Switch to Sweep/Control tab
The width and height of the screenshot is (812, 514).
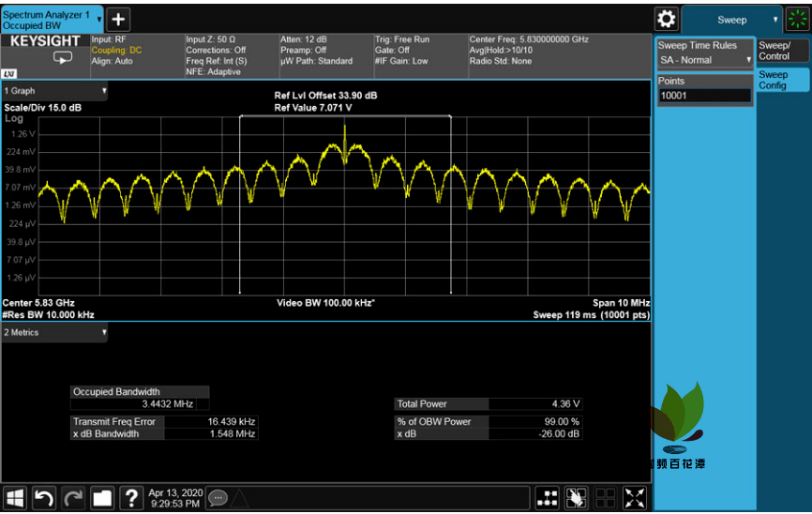point(781,51)
